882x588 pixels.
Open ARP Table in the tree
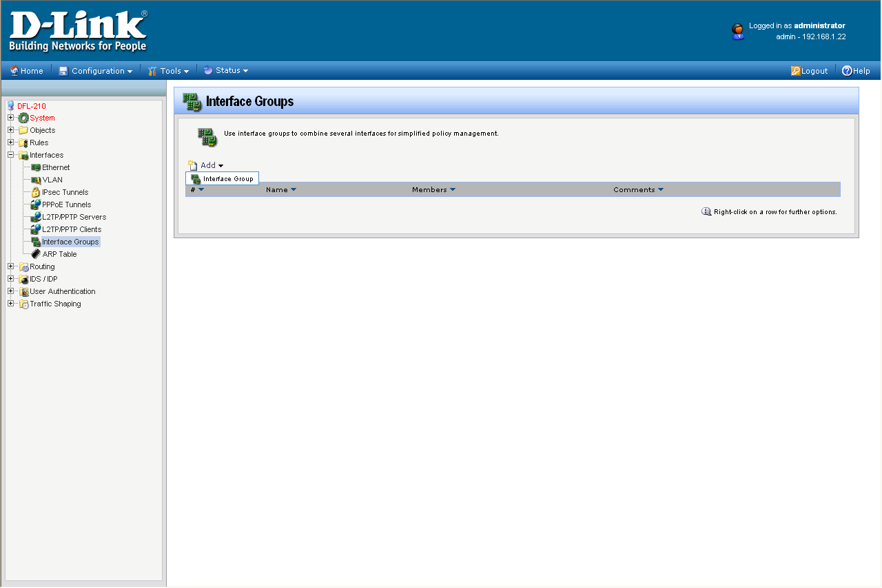pyautogui.click(x=59, y=255)
